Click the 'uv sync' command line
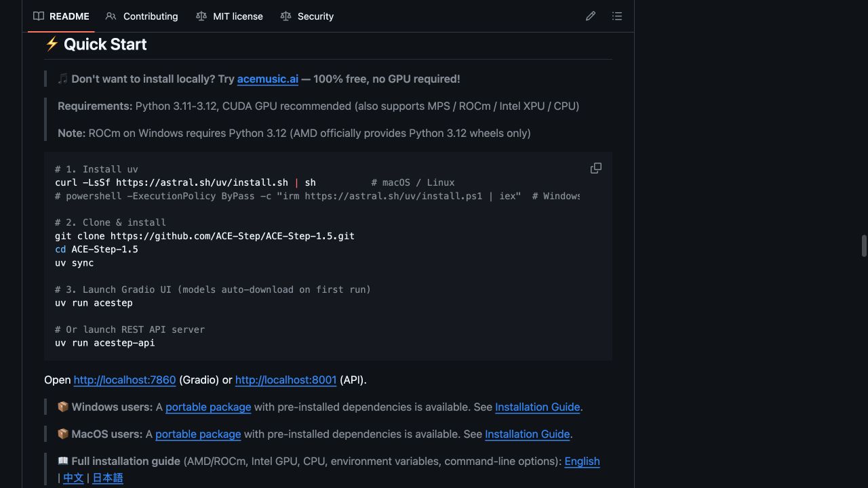Screen dimensions: 868x488 75,263
